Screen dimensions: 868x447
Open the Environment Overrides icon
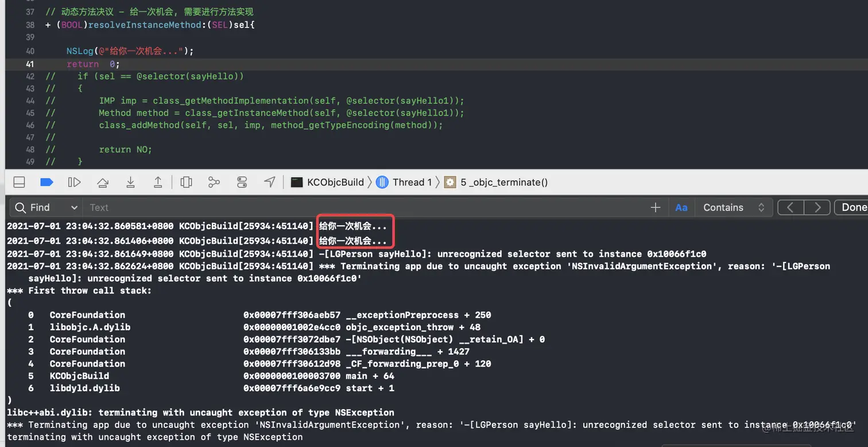click(242, 182)
